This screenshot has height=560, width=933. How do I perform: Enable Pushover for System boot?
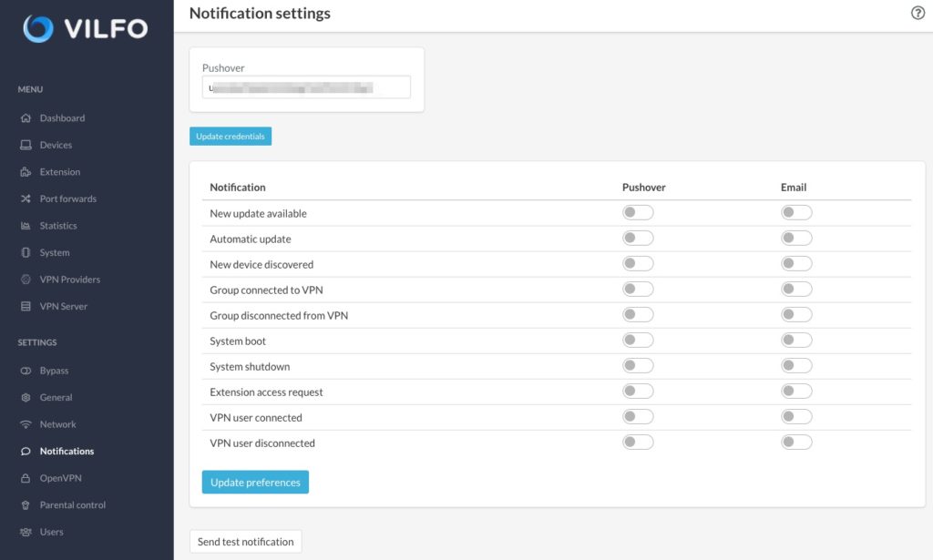coord(638,340)
